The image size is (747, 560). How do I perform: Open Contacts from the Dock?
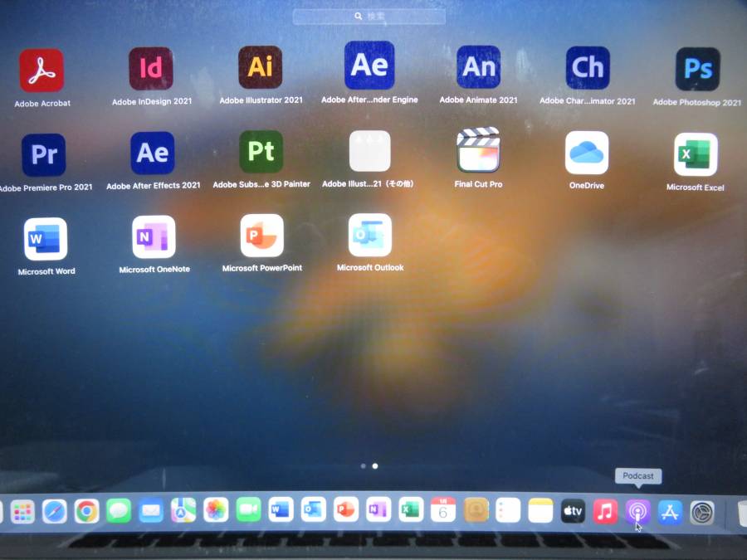click(476, 510)
